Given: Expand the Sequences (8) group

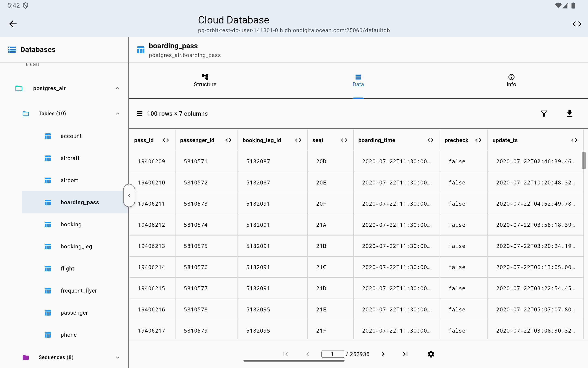Looking at the screenshot, I should [118, 357].
